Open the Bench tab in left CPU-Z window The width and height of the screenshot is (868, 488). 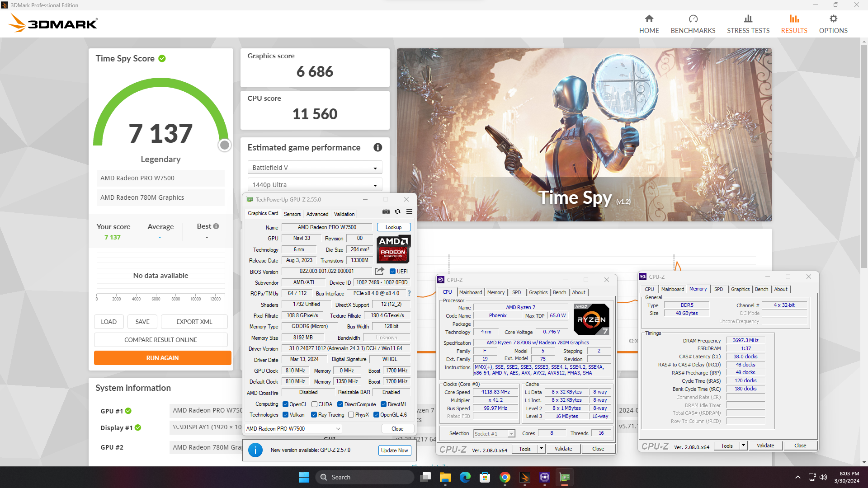coord(559,292)
